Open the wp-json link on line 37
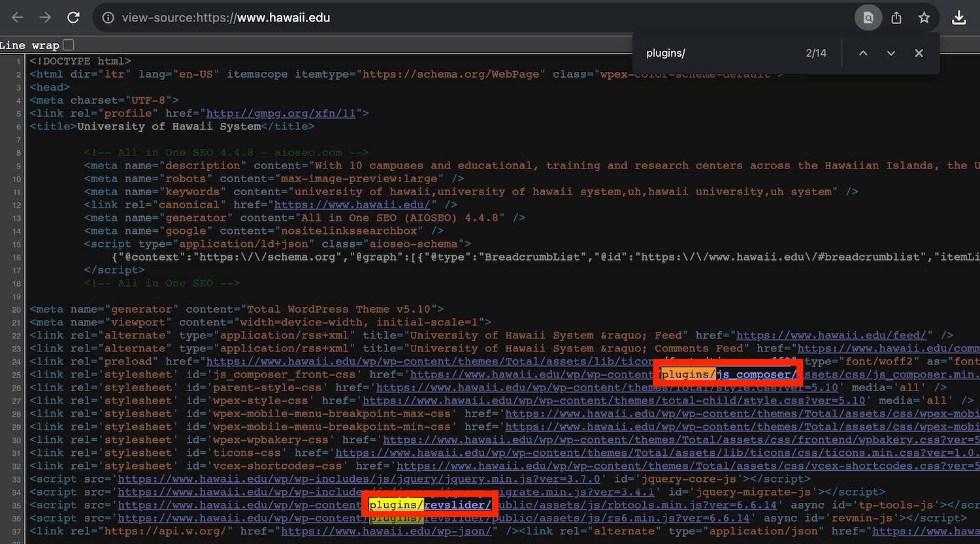The height and width of the screenshot is (544, 980). pos(386,531)
